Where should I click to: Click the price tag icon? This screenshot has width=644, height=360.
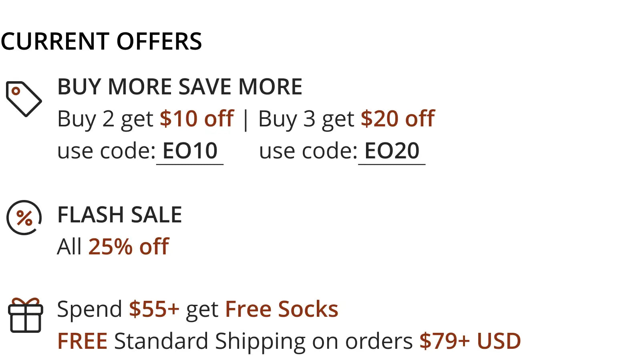pyautogui.click(x=24, y=99)
